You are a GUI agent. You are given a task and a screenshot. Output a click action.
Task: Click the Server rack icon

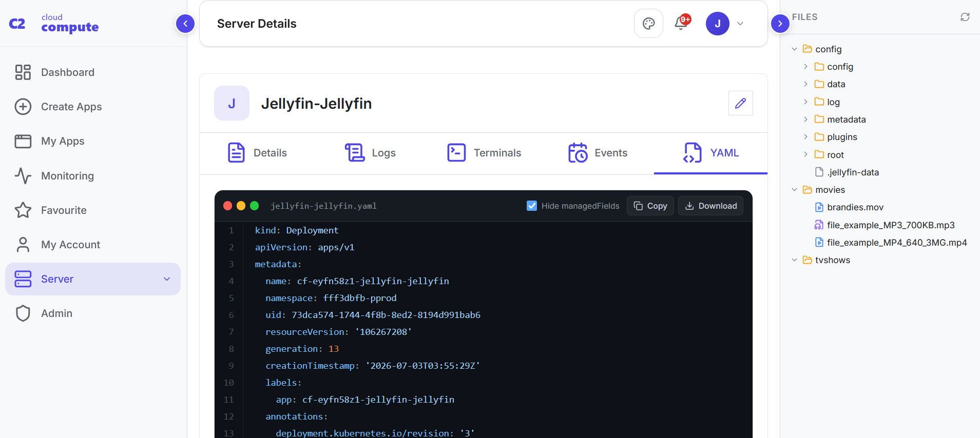(x=23, y=279)
